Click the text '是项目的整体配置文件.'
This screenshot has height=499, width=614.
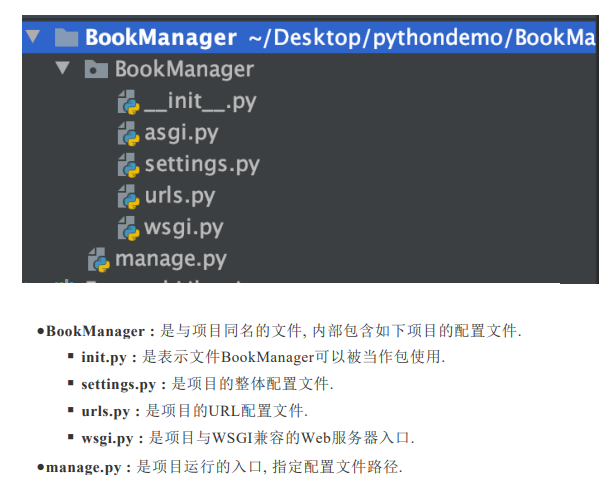coord(253,384)
